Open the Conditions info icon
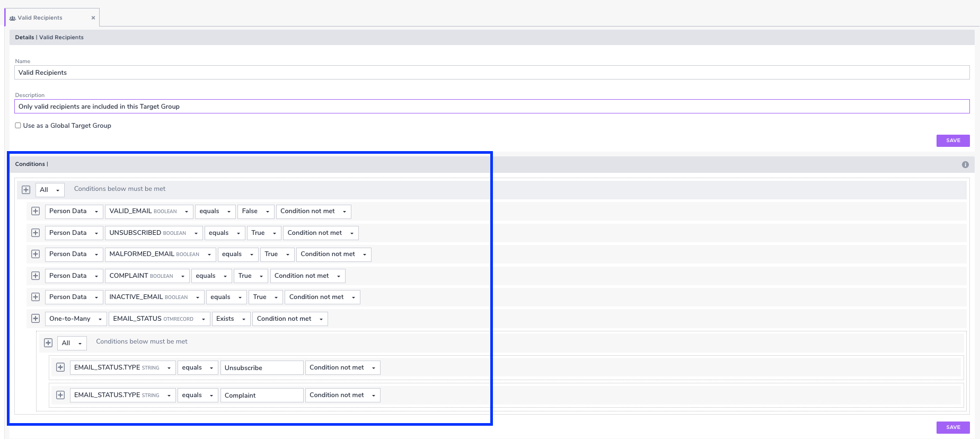980x439 pixels. point(965,164)
